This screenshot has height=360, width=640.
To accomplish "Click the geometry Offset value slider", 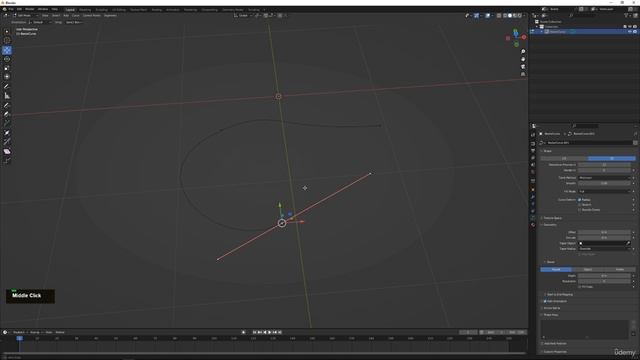I will pyautogui.click(x=604, y=232).
